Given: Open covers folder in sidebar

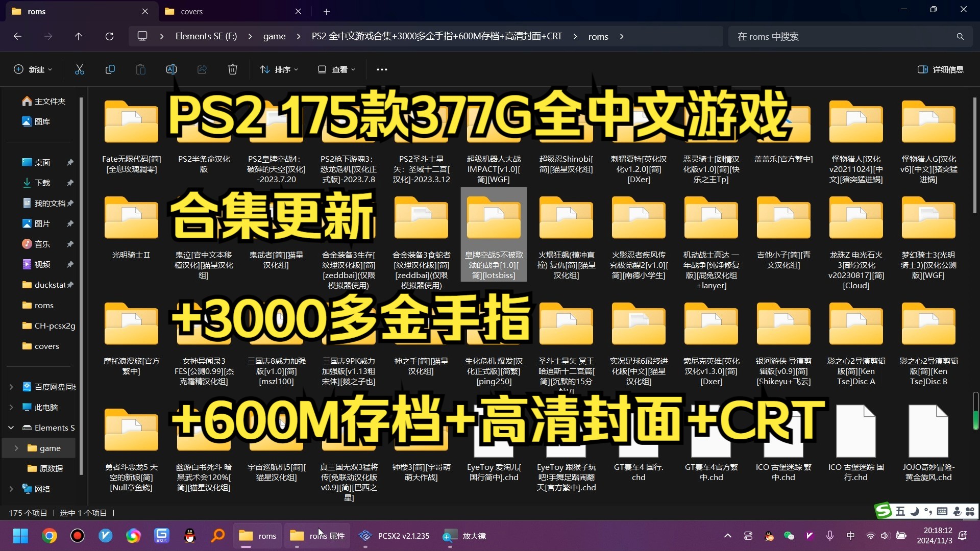Looking at the screenshot, I should tap(41, 346).
